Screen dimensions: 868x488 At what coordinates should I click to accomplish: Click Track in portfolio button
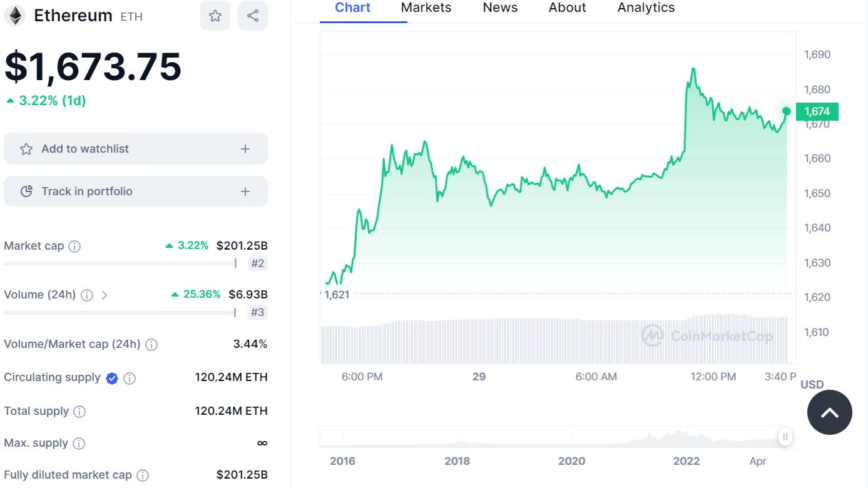tap(136, 191)
